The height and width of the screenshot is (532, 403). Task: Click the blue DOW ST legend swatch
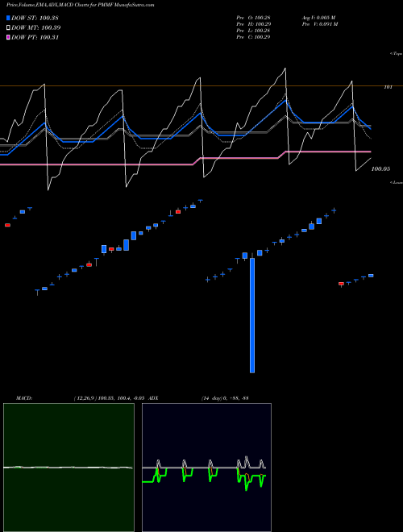tap(9, 18)
